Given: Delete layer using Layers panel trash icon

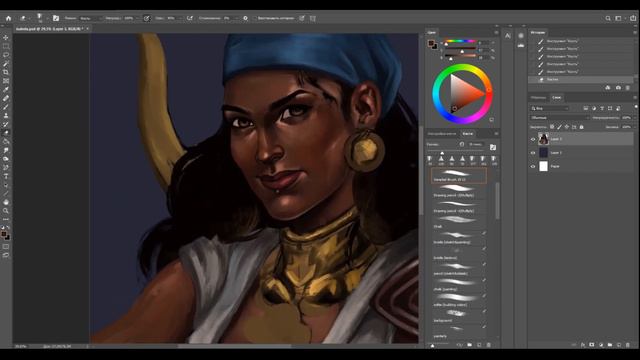Looking at the screenshot, I should coord(628,345).
